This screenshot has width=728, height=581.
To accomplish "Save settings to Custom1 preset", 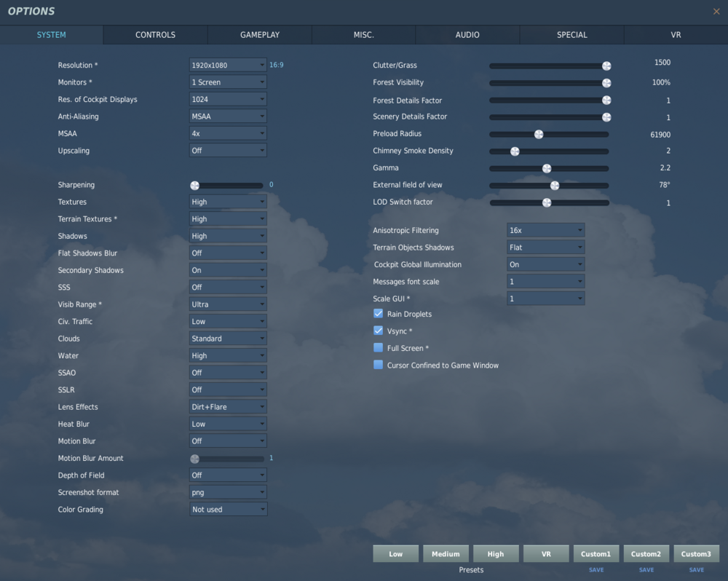I will 596,569.
